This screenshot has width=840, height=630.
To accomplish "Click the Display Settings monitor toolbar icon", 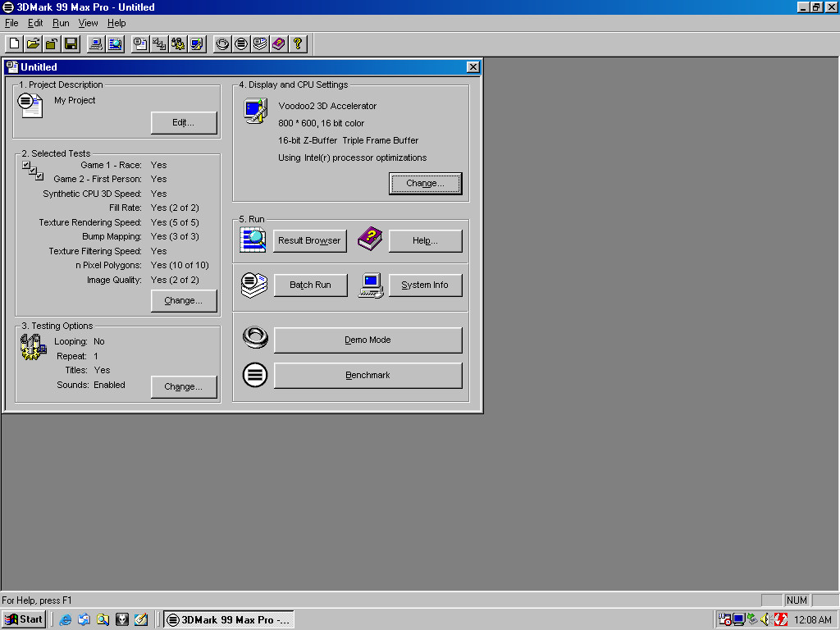I will [197, 43].
